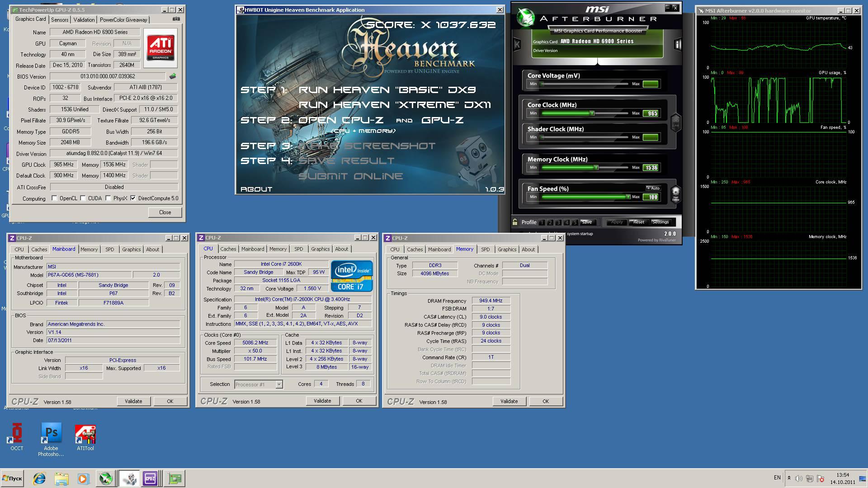Open the PowerColor Giveaway tab
The height and width of the screenshot is (488, 868).
(123, 20)
